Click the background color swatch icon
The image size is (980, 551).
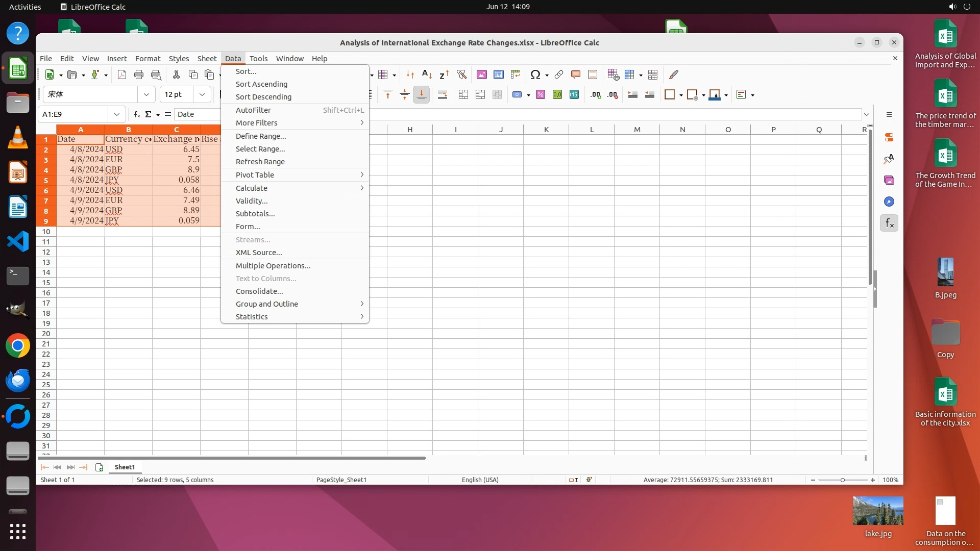(x=715, y=94)
